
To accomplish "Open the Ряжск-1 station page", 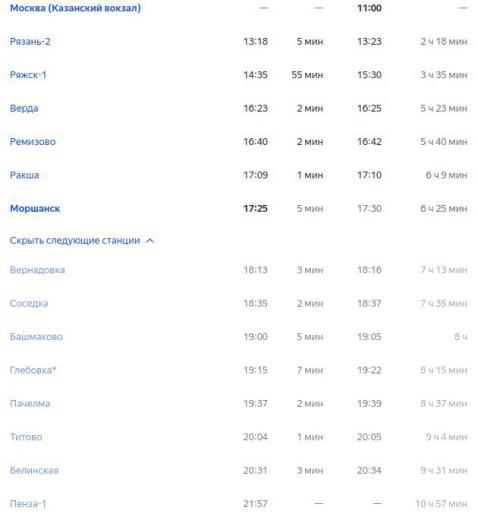I will point(28,75).
